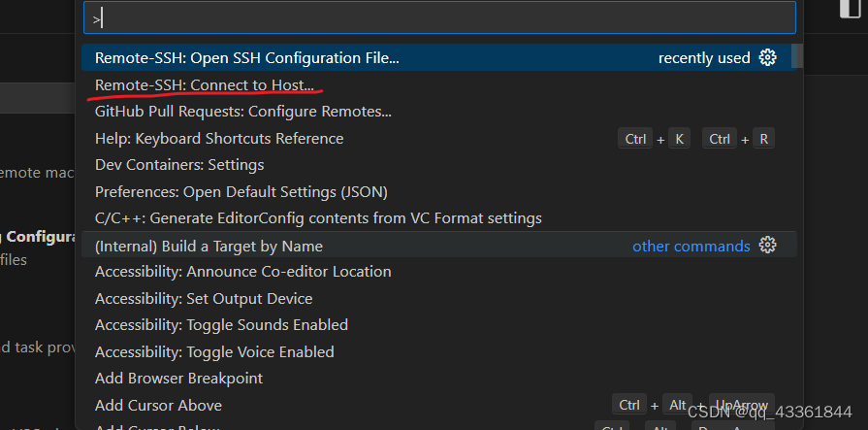Viewport: 868px width, 430px height.
Task: Run C/C++ Generate EditorConfig contents command
Action: (439, 218)
